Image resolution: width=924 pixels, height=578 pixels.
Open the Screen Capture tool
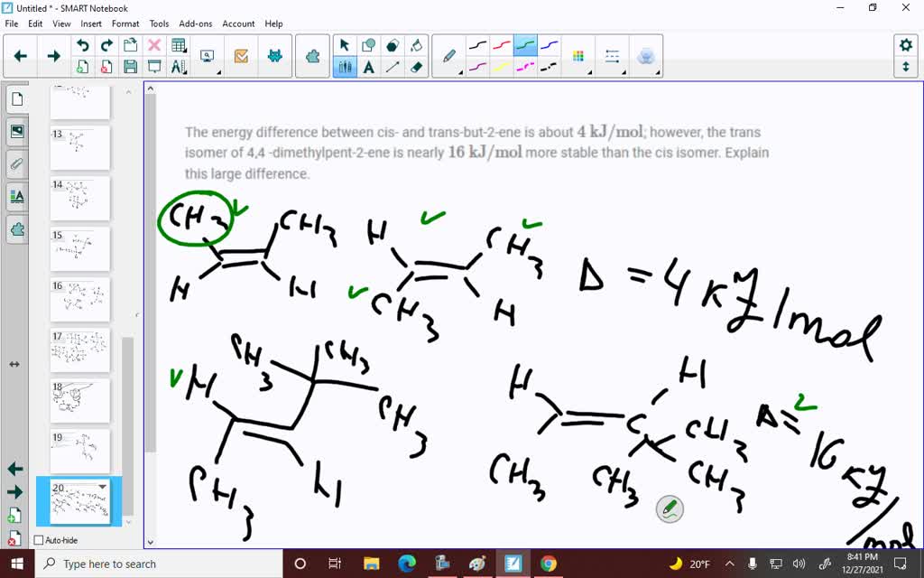coord(207,53)
